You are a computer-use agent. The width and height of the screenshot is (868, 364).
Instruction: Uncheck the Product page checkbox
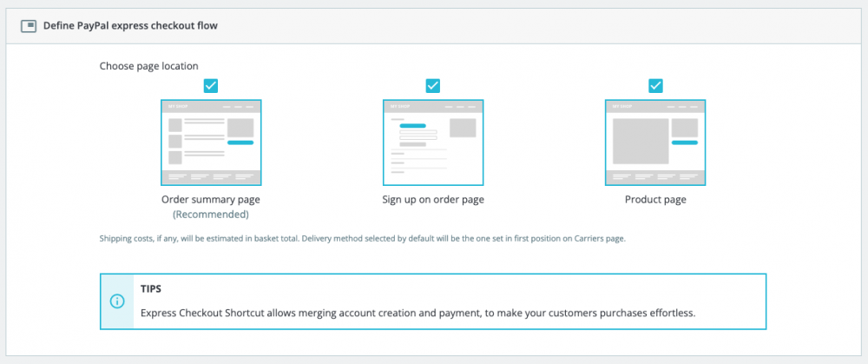click(x=655, y=86)
